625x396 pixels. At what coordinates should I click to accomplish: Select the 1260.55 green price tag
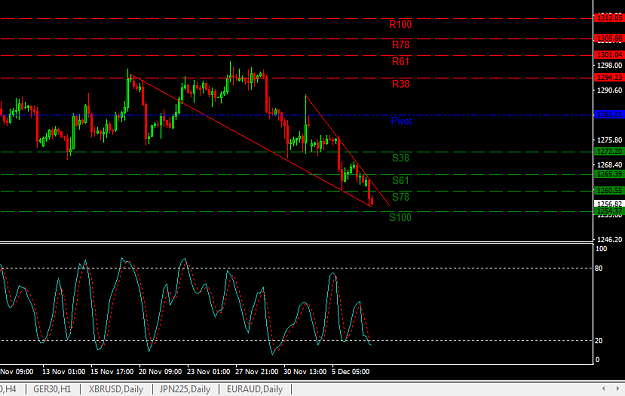pyautogui.click(x=609, y=191)
